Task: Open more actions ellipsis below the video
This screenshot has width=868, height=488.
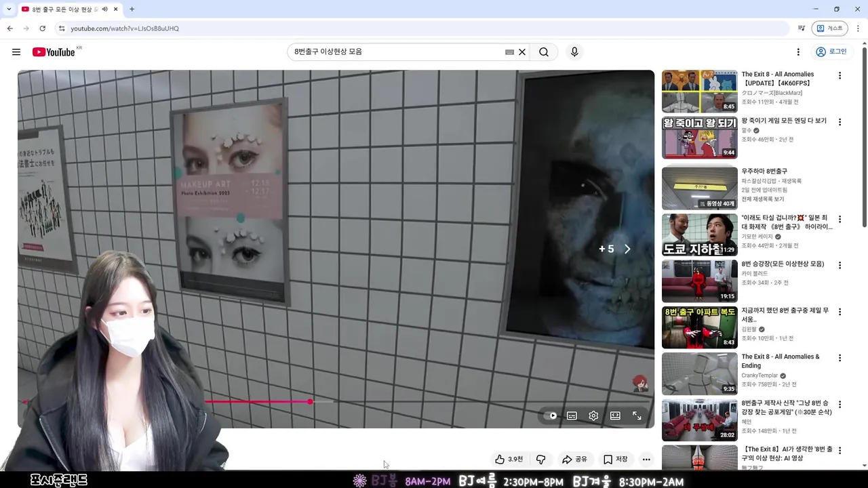Action: pos(646,459)
